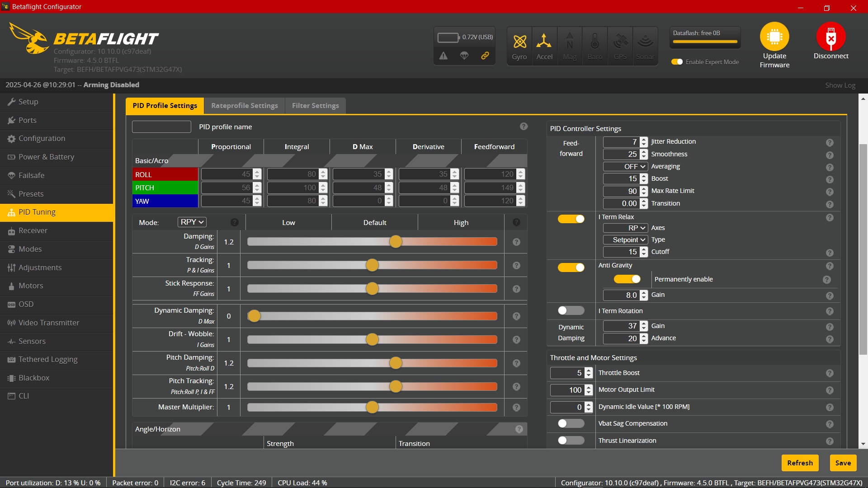Open I Term Relax Type Setpoint dropdown
Image resolution: width=868 pixels, height=488 pixels.
coord(626,239)
